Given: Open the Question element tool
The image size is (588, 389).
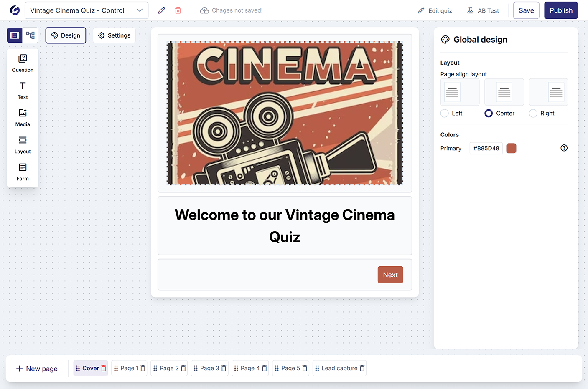Looking at the screenshot, I should 23,63.
